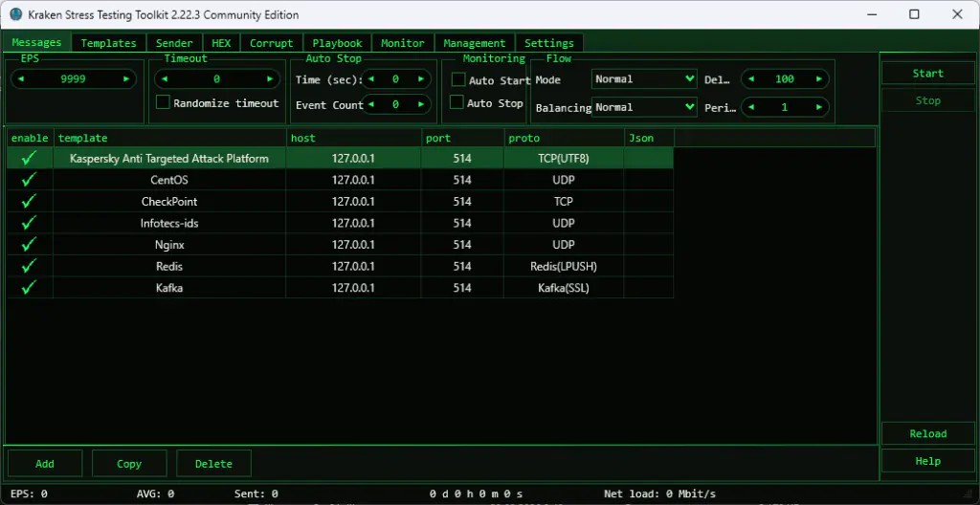Decrease Event Count with left arrow
The image size is (980, 505).
371,105
